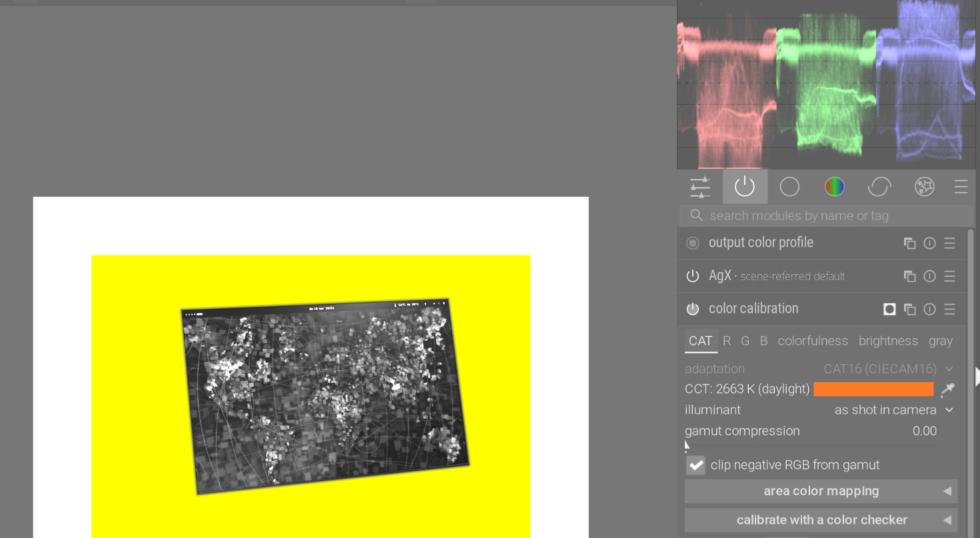The width and height of the screenshot is (980, 538).
Task: Click the grayscale map photo in the preview
Action: 325,397
